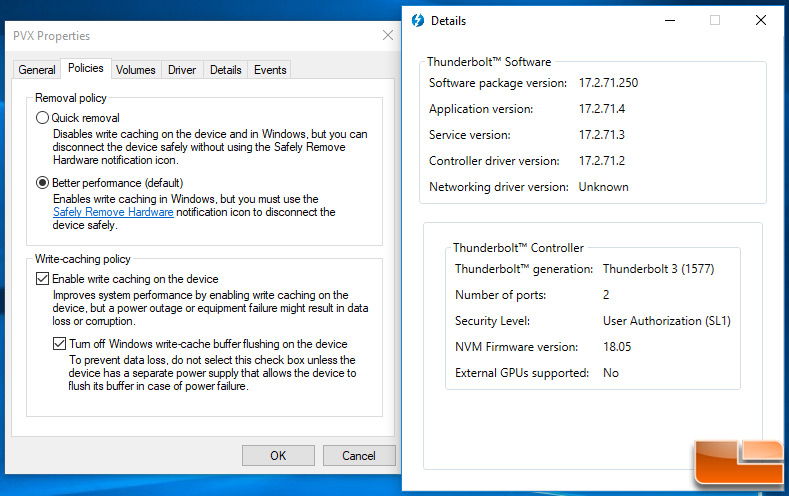Image resolution: width=789 pixels, height=496 pixels.
Task: Minimize the Thunderbolt Details window
Action: [x=670, y=21]
